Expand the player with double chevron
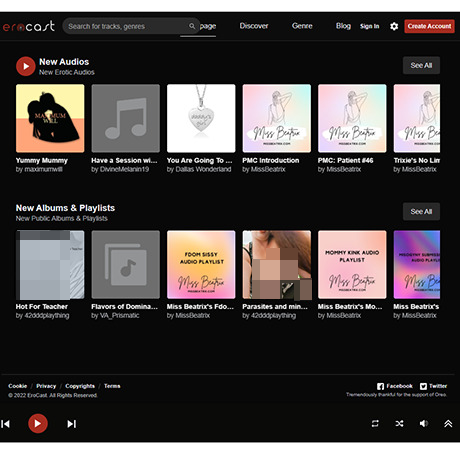The width and height of the screenshot is (460, 460). (x=448, y=423)
